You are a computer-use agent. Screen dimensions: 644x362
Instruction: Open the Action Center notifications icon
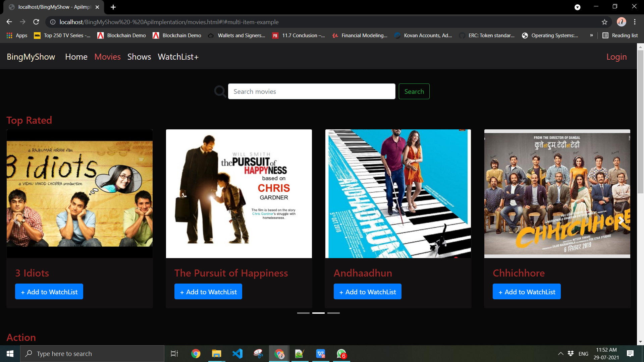coord(630,353)
